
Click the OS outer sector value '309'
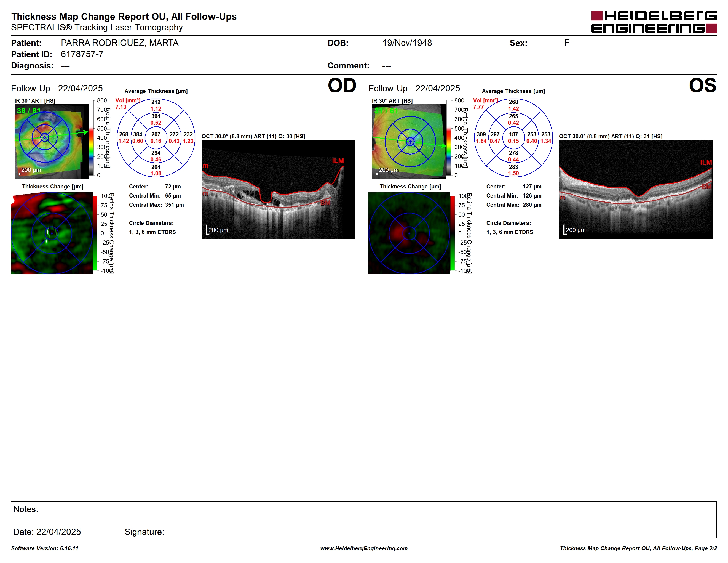(x=481, y=134)
